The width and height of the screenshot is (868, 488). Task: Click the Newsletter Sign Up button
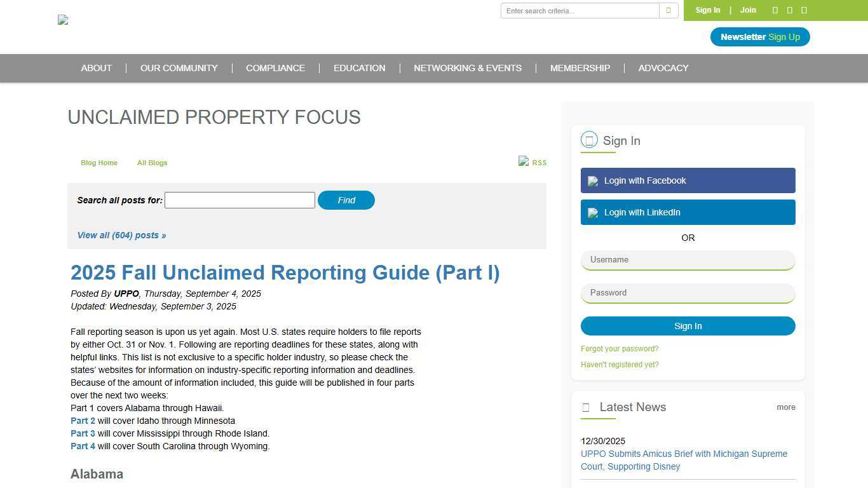click(760, 37)
